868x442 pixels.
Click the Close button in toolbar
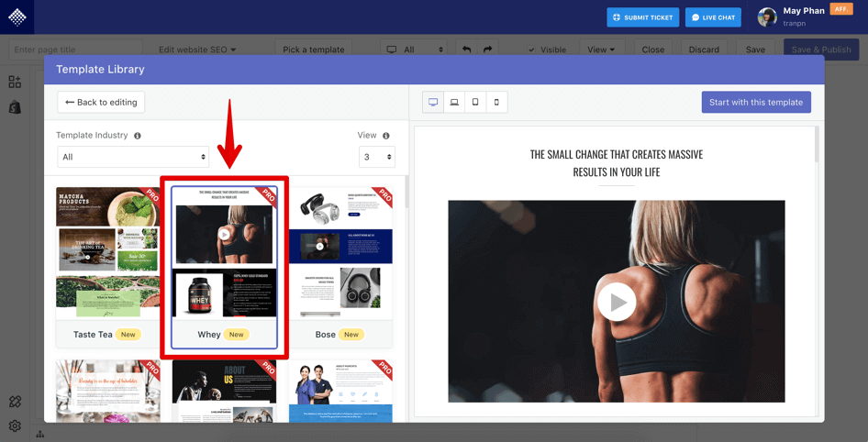pyautogui.click(x=653, y=50)
